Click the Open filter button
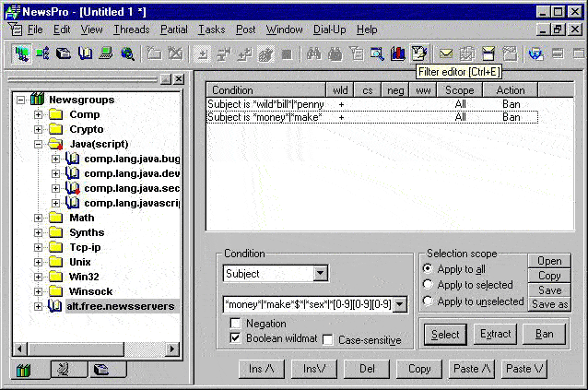588x390 pixels. (x=549, y=261)
